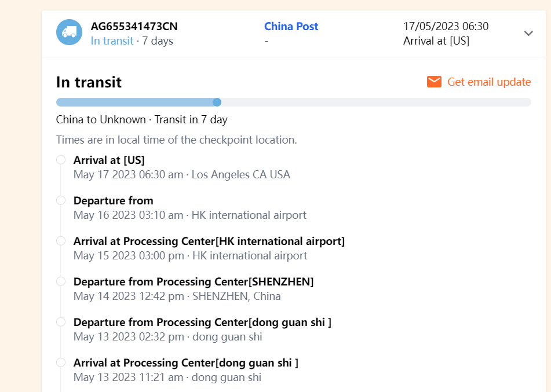Click the Arrival at [US] checkpoint marker

(61, 160)
